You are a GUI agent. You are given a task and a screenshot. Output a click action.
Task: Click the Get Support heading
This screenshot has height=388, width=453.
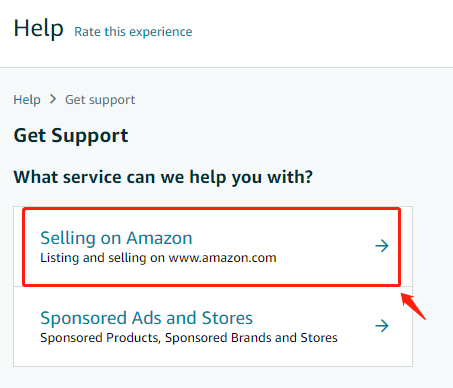coord(71,136)
